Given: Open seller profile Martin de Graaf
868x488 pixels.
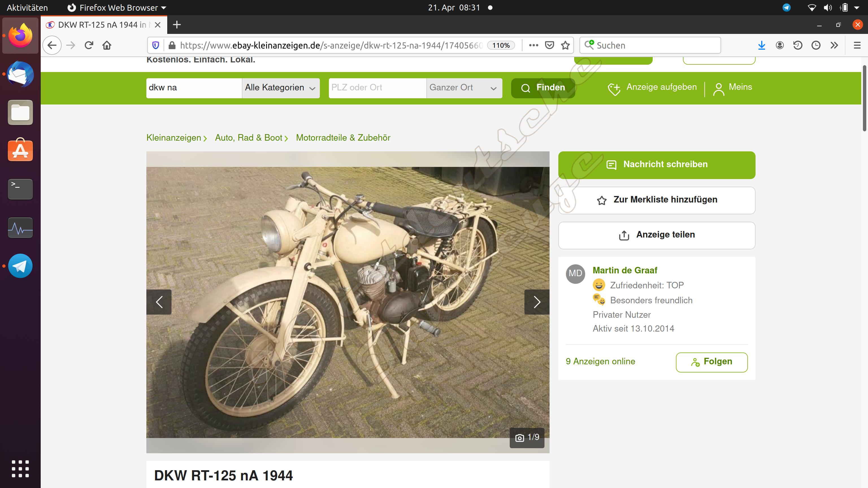Looking at the screenshot, I should (625, 271).
